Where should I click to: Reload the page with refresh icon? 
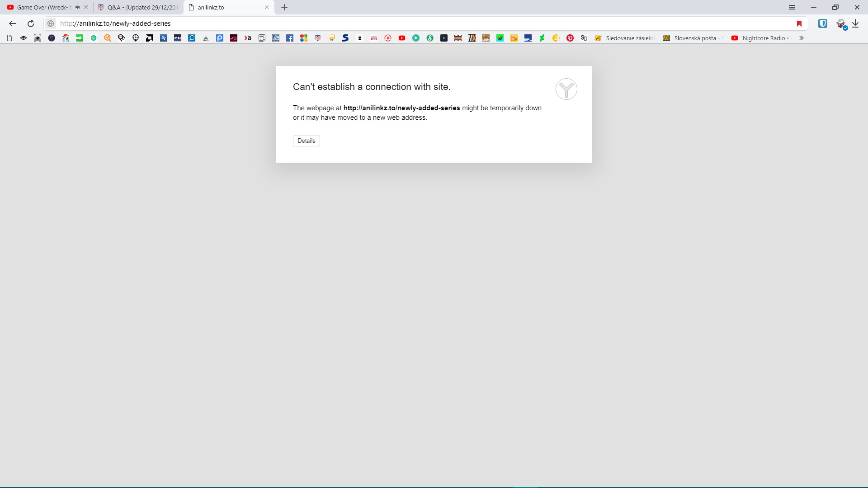tap(31, 23)
